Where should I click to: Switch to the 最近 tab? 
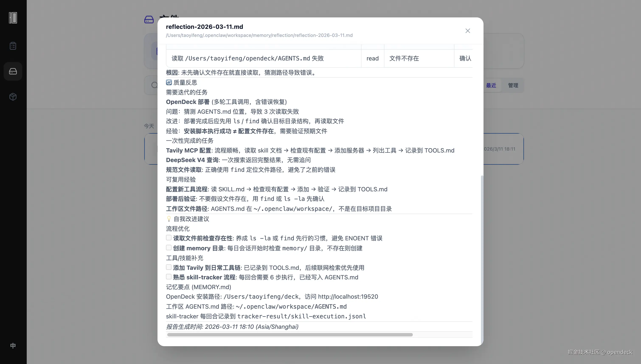pyautogui.click(x=491, y=85)
